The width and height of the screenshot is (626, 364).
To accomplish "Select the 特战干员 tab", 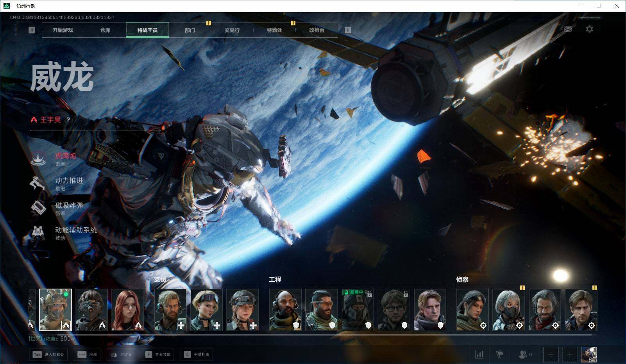I will click(x=147, y=30).
